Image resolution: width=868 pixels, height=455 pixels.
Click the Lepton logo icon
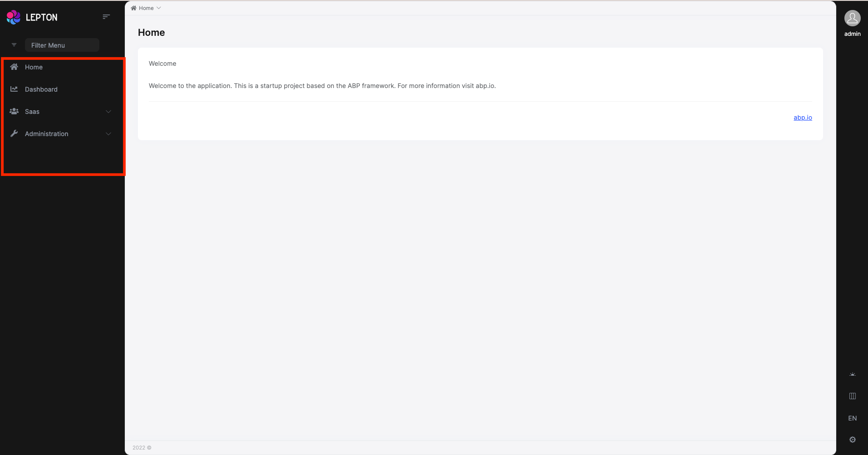tap(14, 17)
